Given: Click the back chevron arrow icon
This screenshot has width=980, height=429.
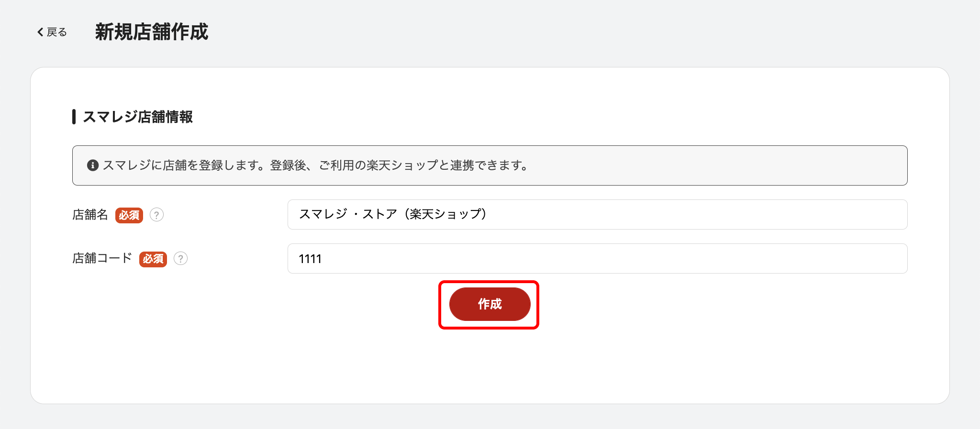Looking at the screenshot, I should 40,32.
